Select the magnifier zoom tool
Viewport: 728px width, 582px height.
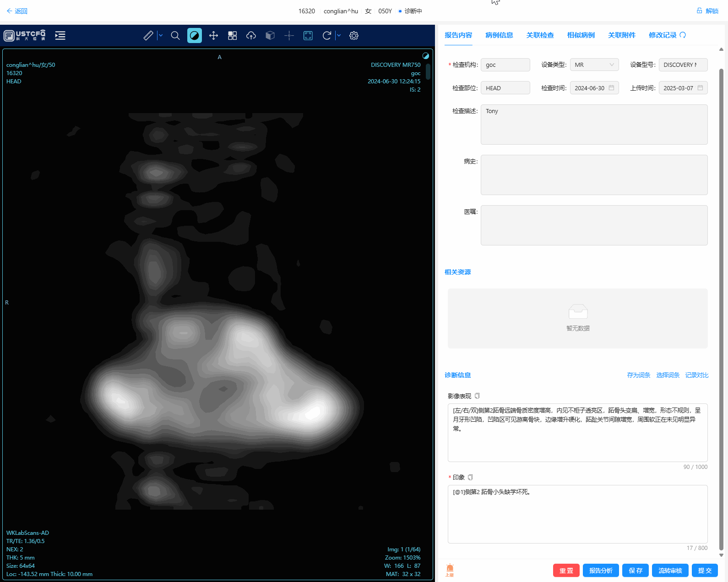[175, 35]
